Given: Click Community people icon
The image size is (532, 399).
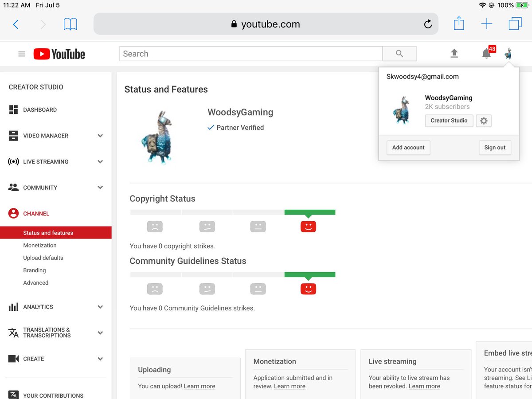Looking at the screenshot, I should 13,188.
